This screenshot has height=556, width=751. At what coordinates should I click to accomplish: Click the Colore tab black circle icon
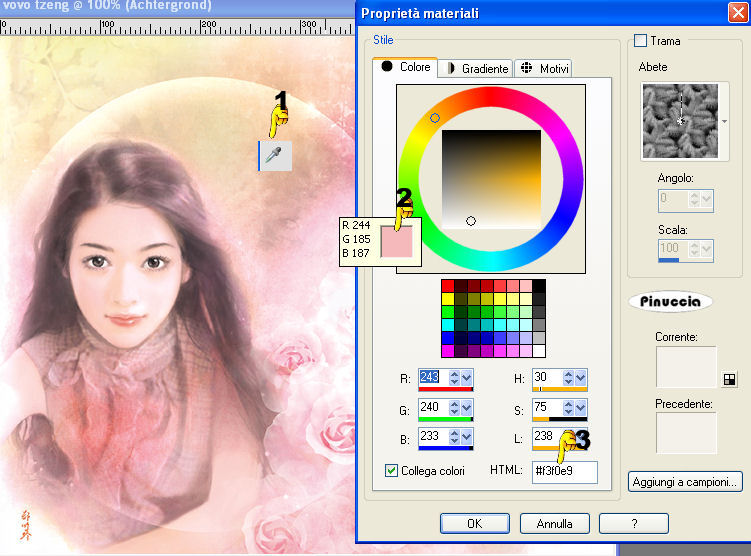[x=387, y=66]
